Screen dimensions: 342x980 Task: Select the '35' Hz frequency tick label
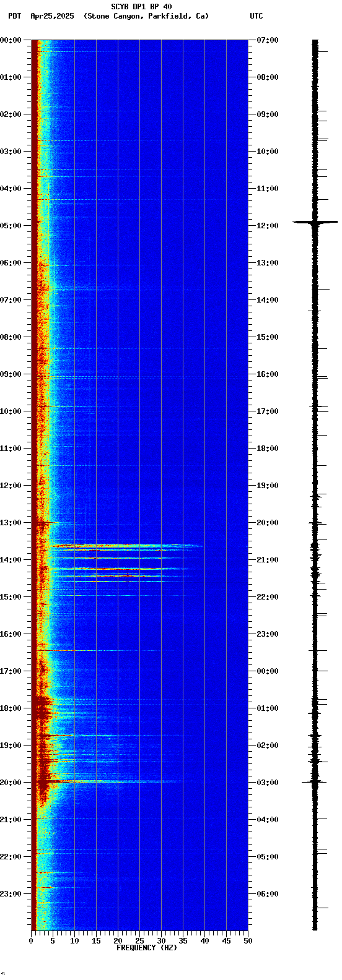[x=183, y=941]
